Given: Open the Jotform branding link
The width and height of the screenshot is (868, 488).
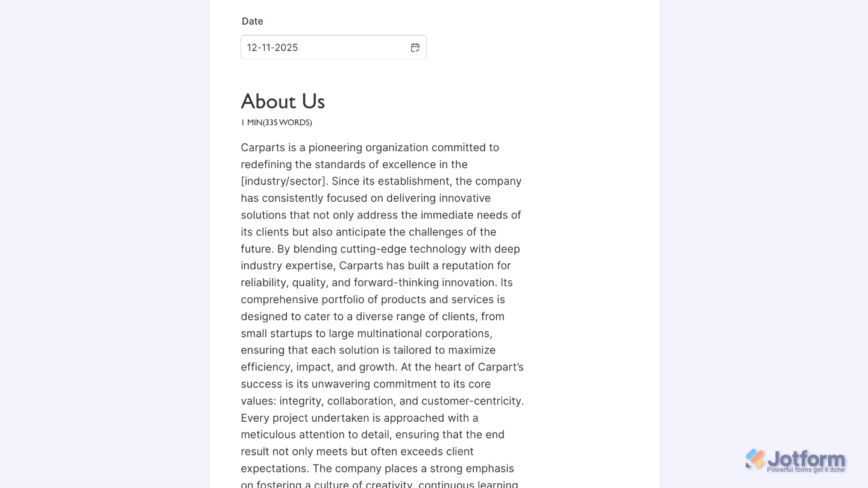Looking at the screenshot, I should (794, 459).
